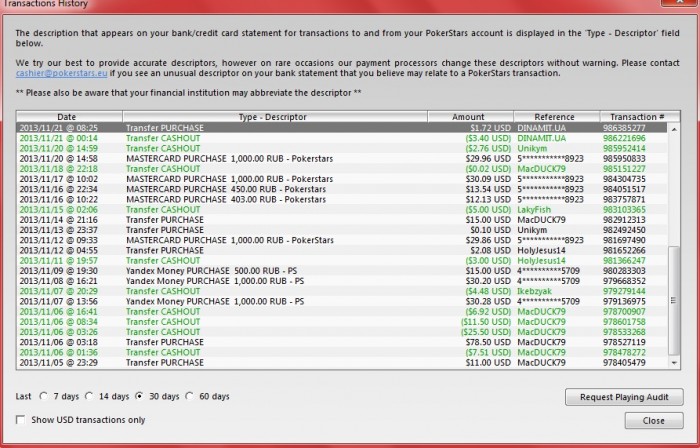Image resolution: width=700 pixels, height=448 pixels.
Task: Sort by the Transaction # column header
Action: (x=640, y=117)
